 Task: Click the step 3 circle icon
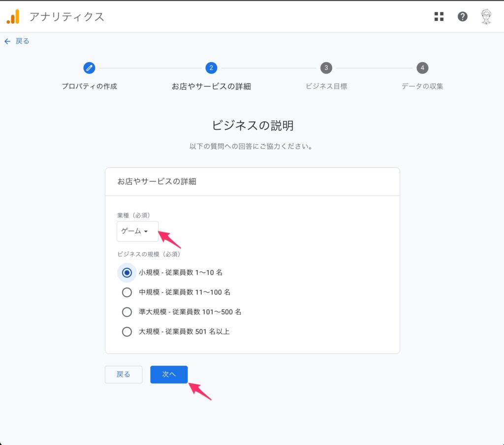[x=326, y=68]
